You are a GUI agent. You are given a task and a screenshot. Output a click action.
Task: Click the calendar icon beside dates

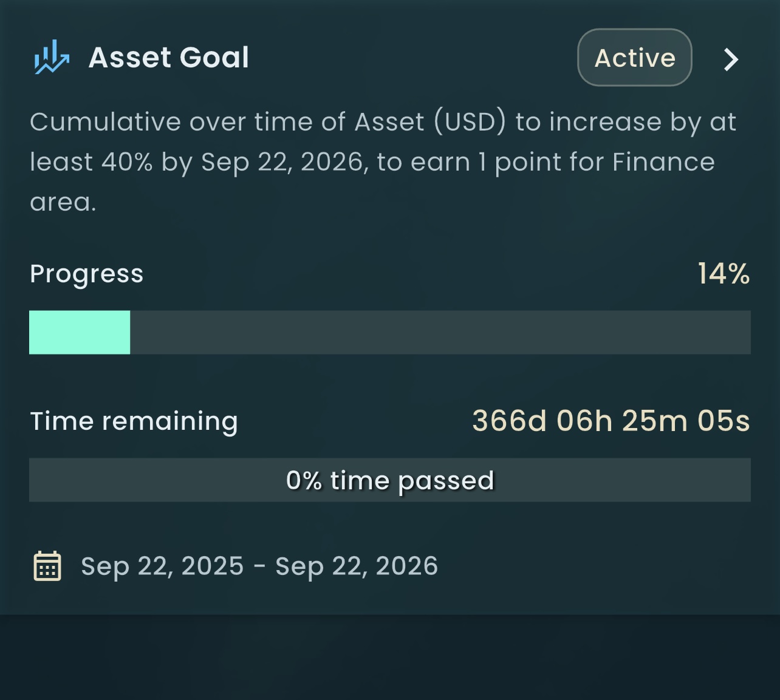(x=47, y=566)
